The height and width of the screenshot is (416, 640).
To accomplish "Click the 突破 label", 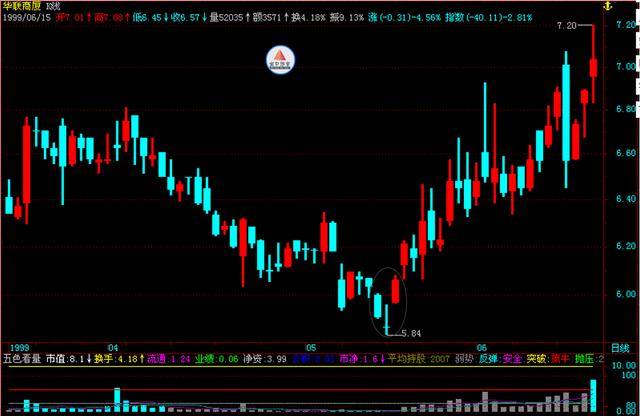I will tap(536, 359).
